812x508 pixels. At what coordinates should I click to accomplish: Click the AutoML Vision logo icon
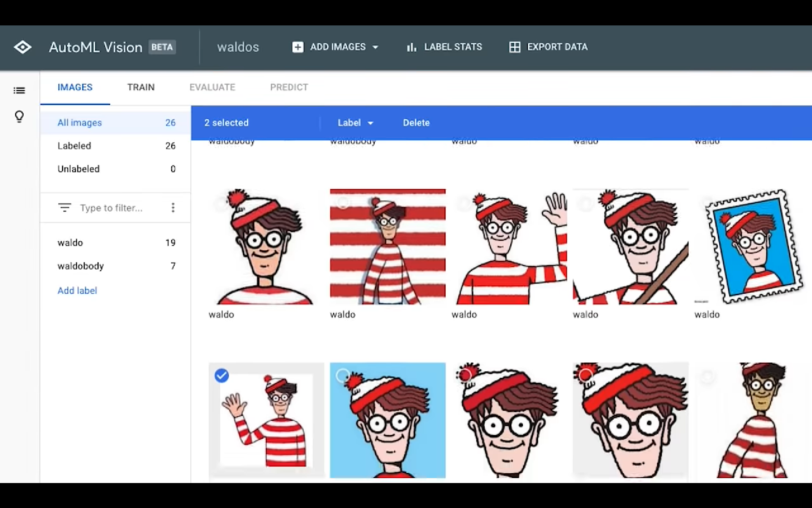[22, 47]
